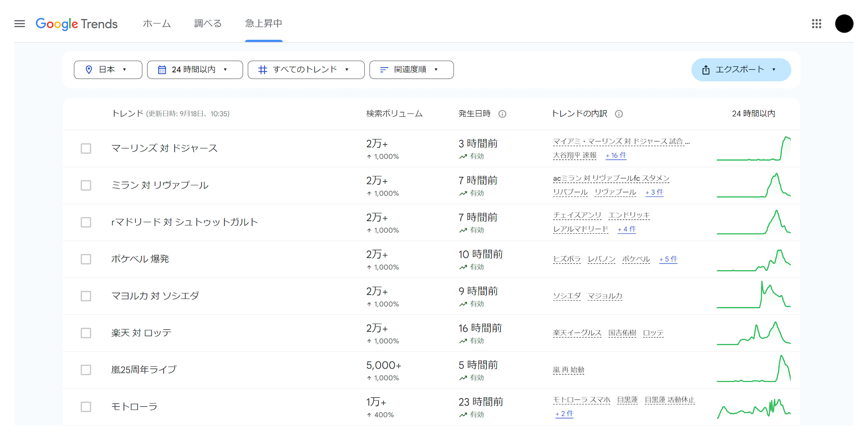868x440 pixels.
Task: Select checkbox for rマドリード 対 シュトゥットガルト
Action: point(86,223)
